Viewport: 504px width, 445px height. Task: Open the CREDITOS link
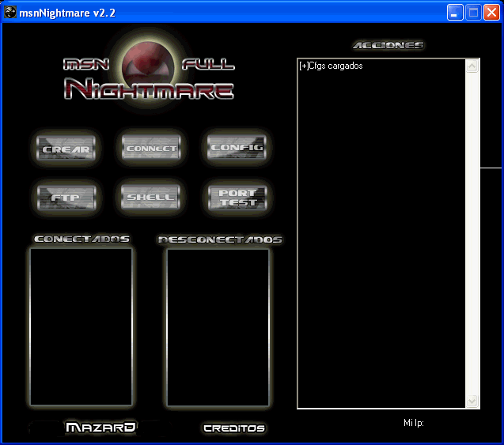click(233, 428)
